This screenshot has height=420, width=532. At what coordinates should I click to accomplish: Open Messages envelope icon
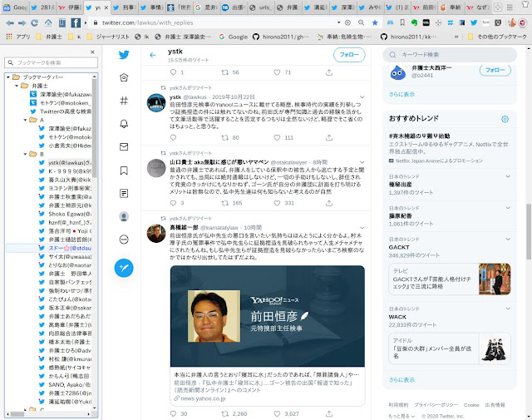(x=124, y=146)
